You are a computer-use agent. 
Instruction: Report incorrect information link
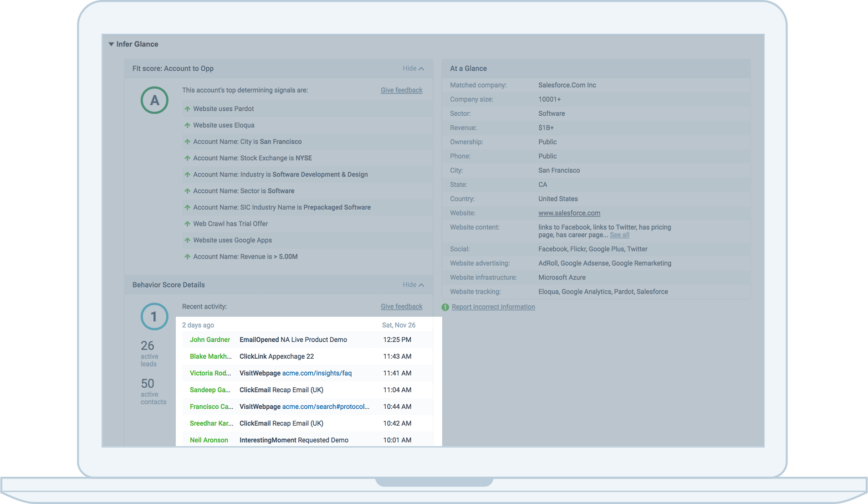[x=493, y=307]
